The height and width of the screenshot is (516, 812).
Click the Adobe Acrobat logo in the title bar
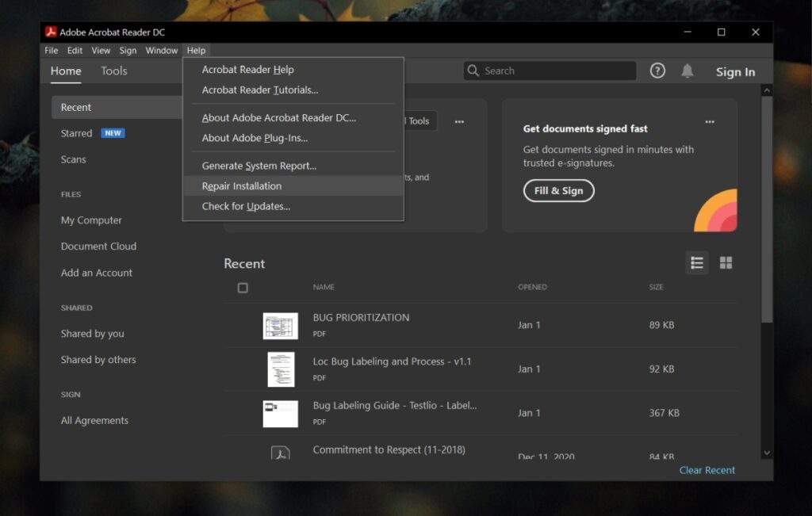click(51, 32)
